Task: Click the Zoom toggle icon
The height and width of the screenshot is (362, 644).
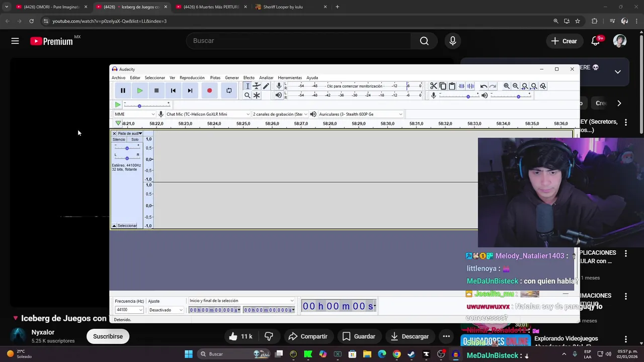Action: (x=543, y=86)
